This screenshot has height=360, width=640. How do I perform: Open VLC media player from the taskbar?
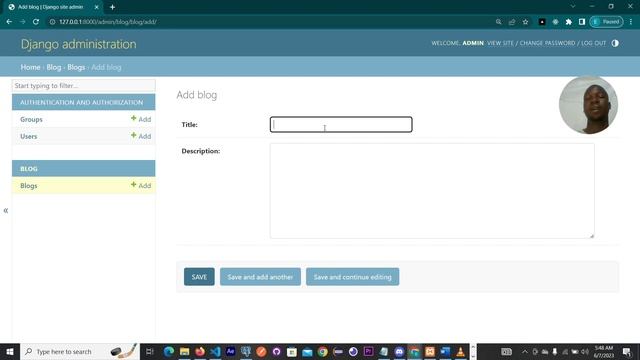(x=460, y=351)
